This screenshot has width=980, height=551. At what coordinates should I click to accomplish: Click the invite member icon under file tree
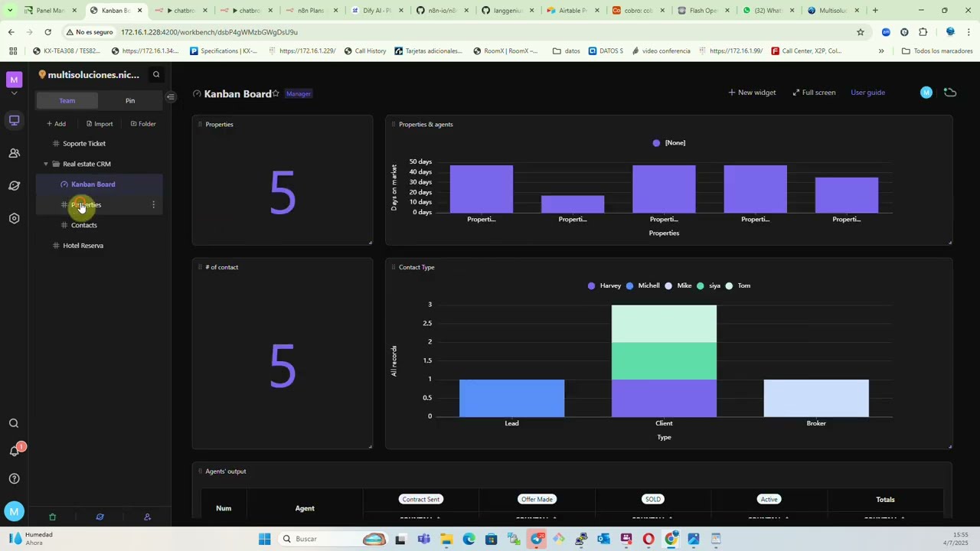point(147,517)
